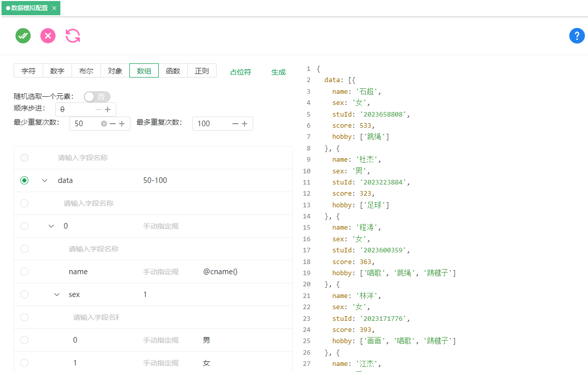Decrease 最多重复次数 with minus button
The image size is (588, 372).
coord(235,124)
